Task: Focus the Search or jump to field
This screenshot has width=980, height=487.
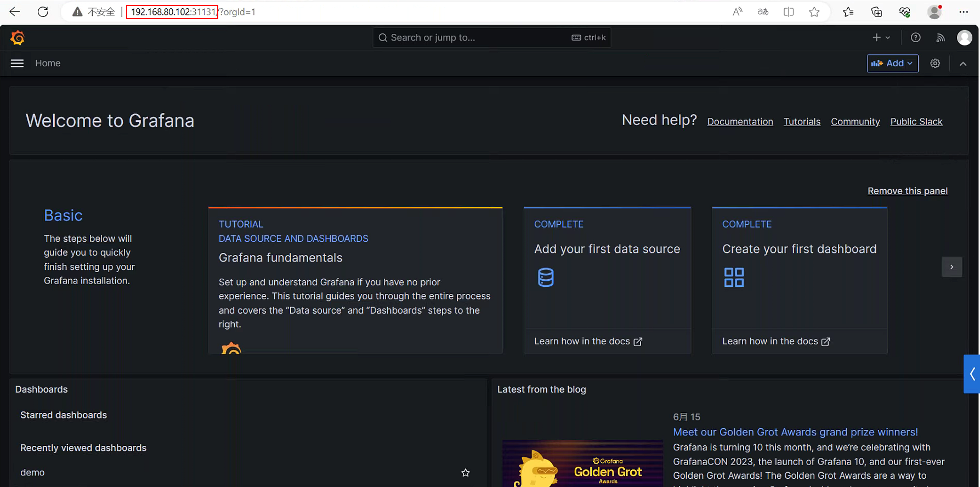Action: pyautogui.click(x=492, y=37)
